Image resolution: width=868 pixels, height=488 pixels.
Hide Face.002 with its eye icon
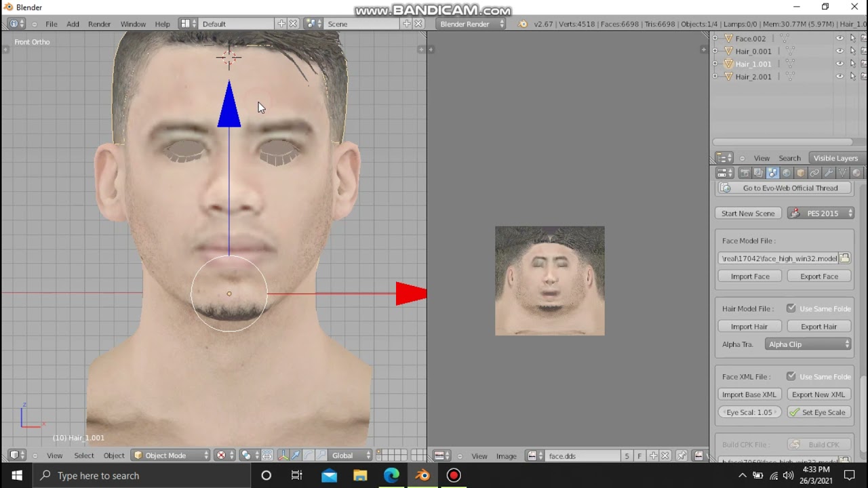[840, 39]
